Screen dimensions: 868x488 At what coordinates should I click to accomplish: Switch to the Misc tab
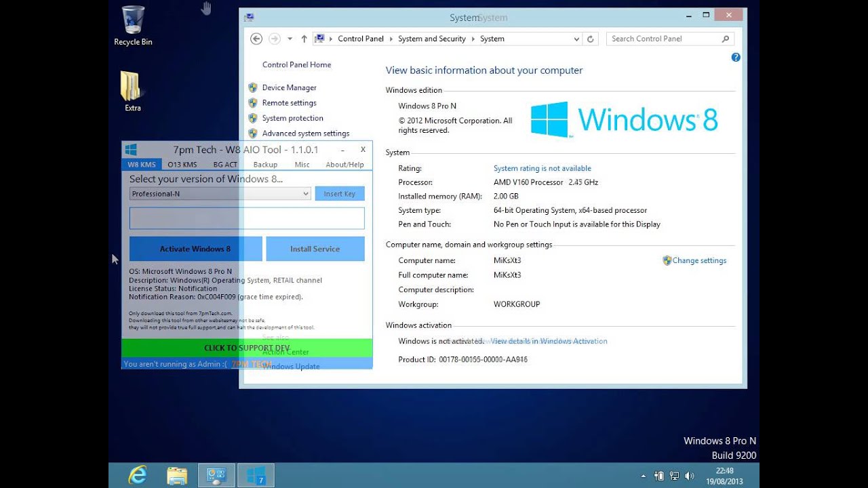tap(302, 165)
